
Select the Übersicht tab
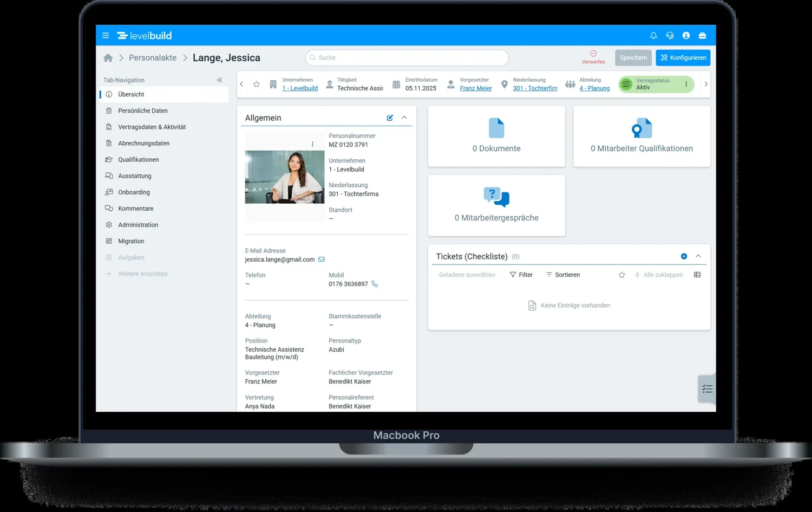(164, 94)
